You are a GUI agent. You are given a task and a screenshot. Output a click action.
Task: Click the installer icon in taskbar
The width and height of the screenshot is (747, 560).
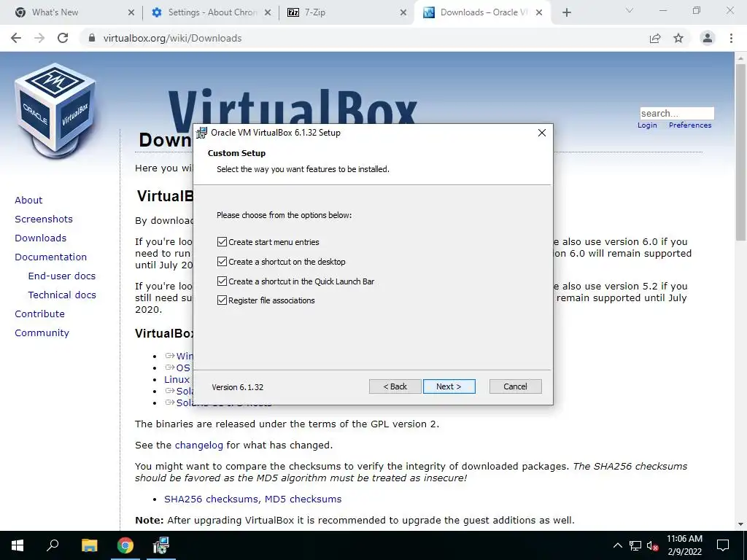(161, 545)
